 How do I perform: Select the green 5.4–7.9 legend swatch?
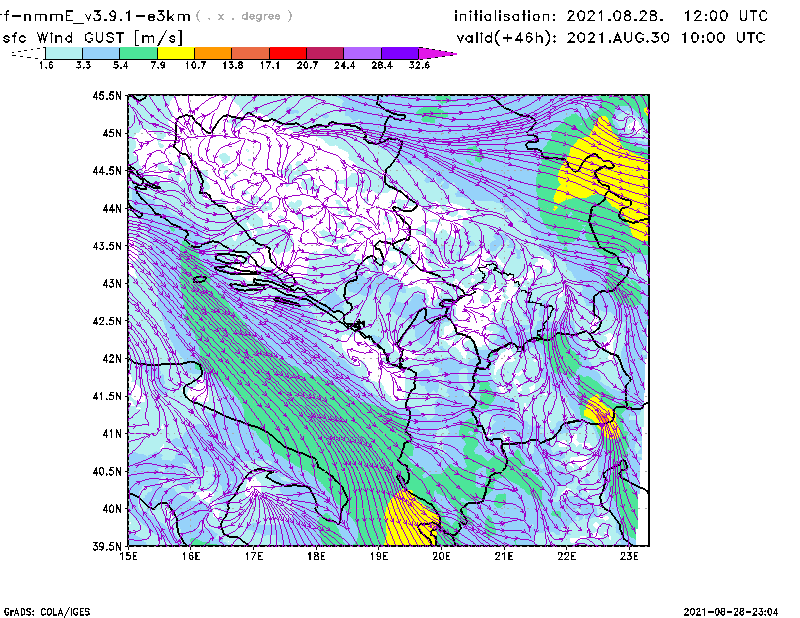(x=138, y=53)
